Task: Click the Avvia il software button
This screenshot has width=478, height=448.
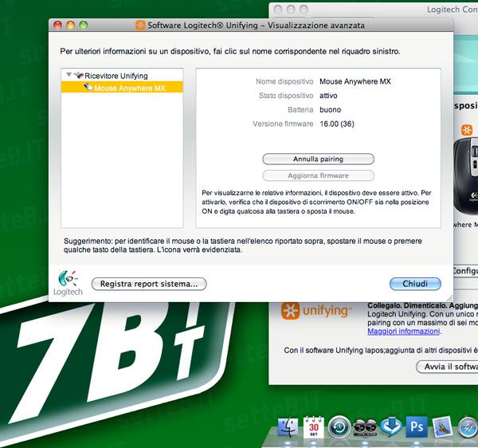Action: (x=448, y=367)
